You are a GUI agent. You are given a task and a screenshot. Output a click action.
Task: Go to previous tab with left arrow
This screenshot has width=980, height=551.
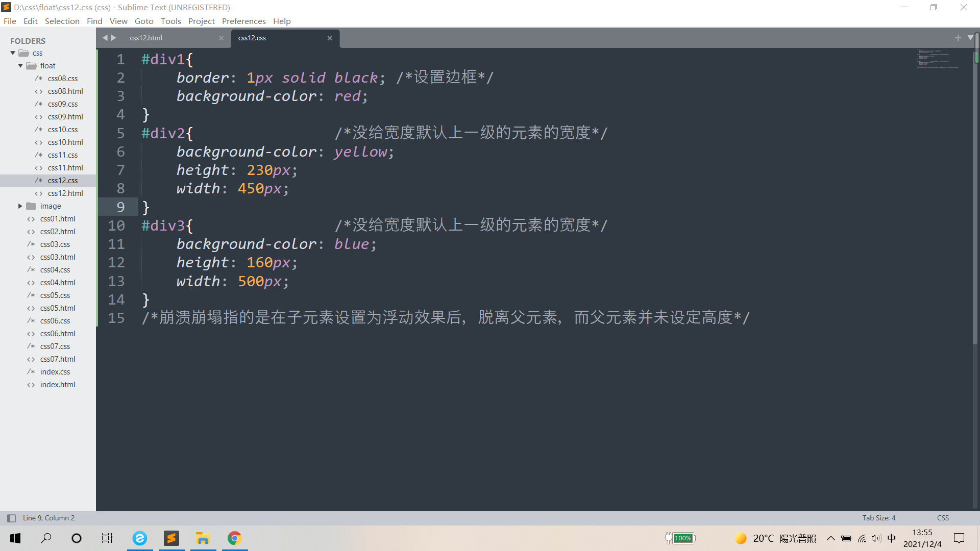(105, 38)
